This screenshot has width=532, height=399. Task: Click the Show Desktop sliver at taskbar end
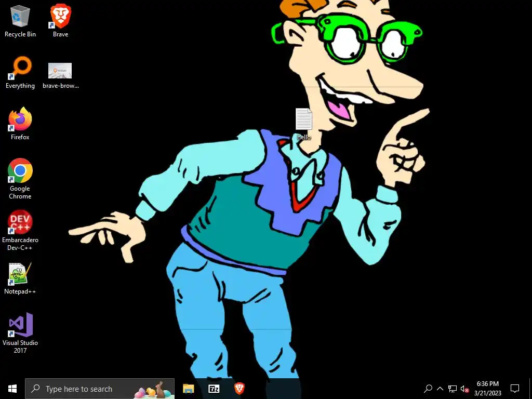click(x=530, y=389)
